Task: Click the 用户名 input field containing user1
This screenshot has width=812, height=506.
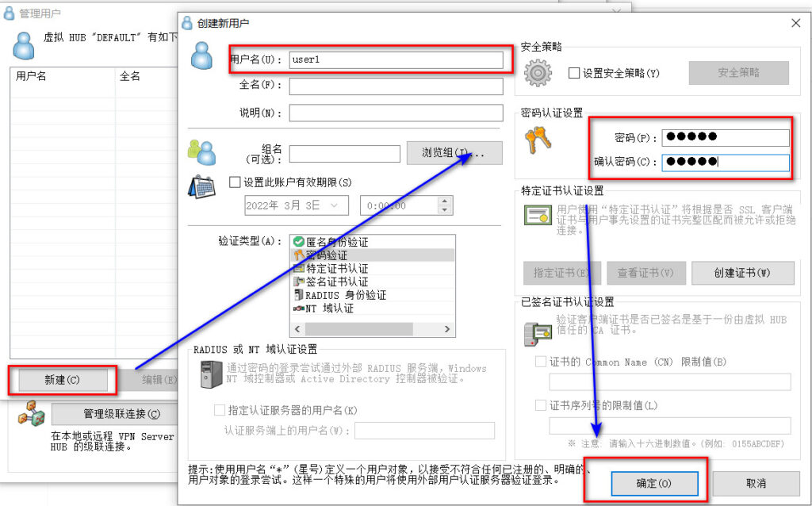Action: (x=396, y=59)
